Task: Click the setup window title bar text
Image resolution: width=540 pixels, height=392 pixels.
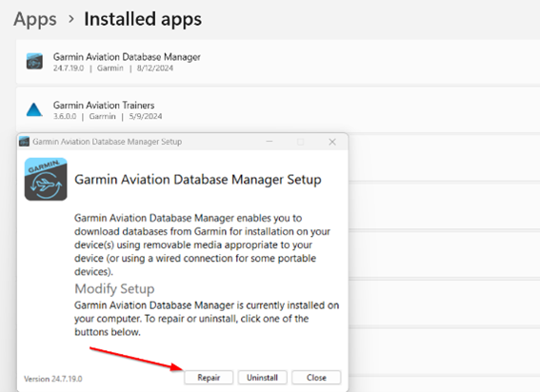Action: 107,142
